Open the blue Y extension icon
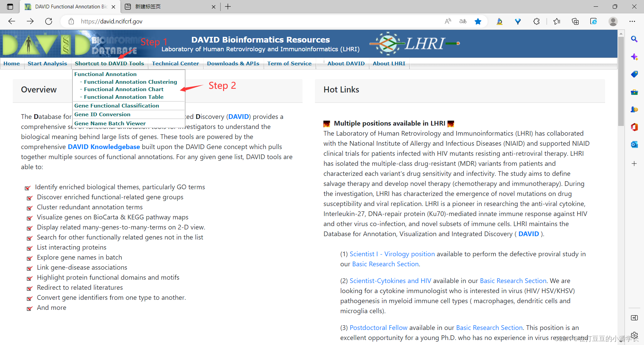The width and height of the screenshot is (644, 345). click(x=518, y=21)
